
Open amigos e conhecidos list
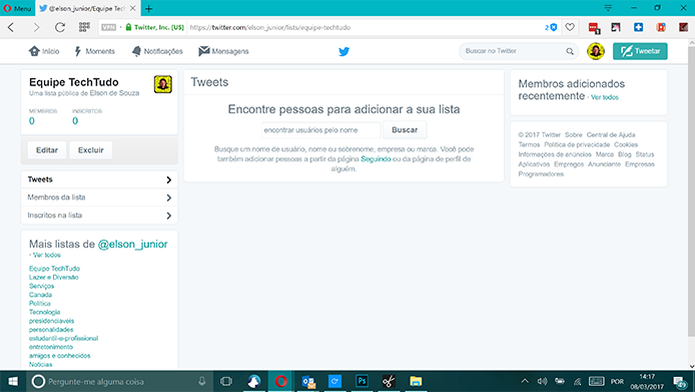click(x=59, y=356)
